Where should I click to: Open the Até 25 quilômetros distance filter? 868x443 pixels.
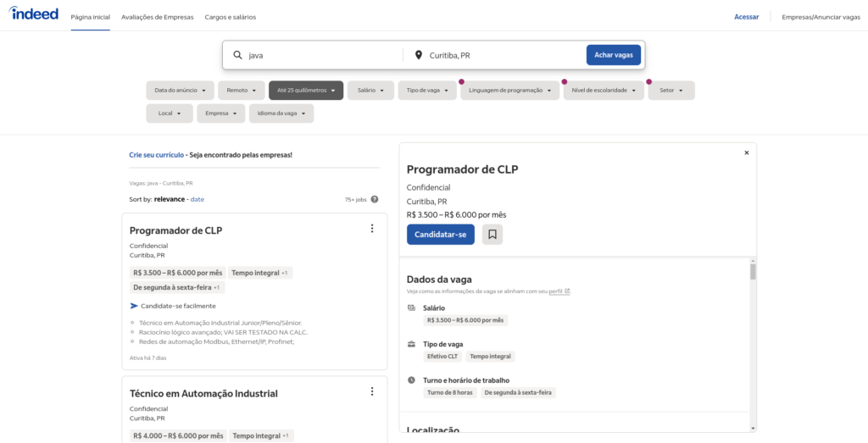(x=306, y=91)
